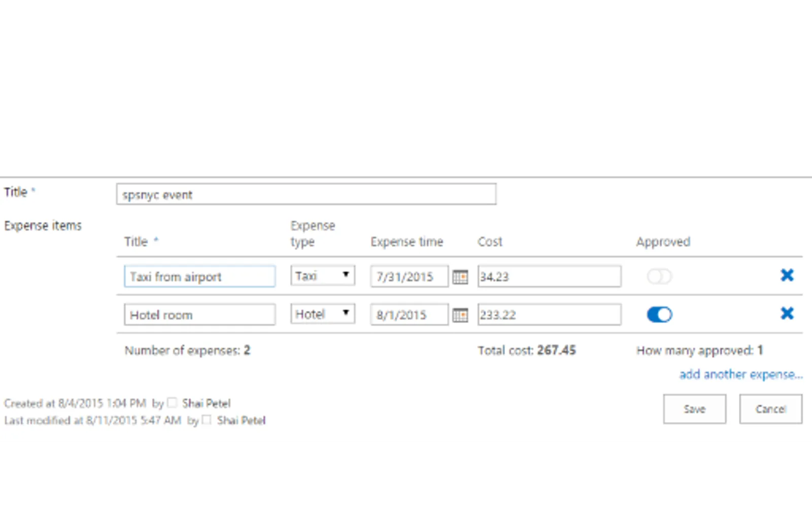Toggle approval for Hotel room expense
Image resolution: width=812 pixels, height=508 pixels.
659,314
